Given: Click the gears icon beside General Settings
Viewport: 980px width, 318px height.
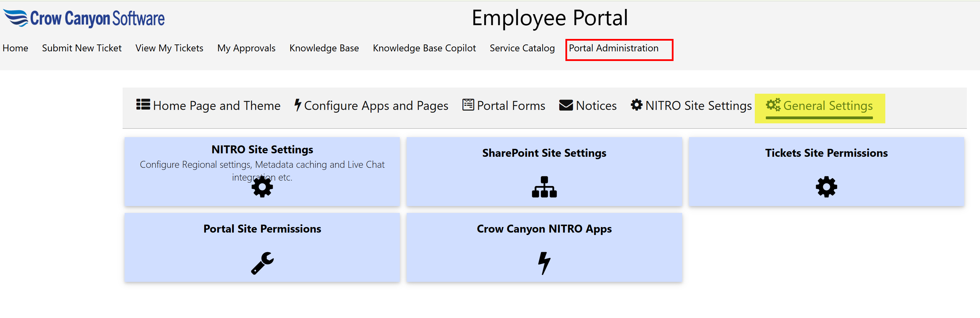Looking at the screenshot, I should click(773, 105).
